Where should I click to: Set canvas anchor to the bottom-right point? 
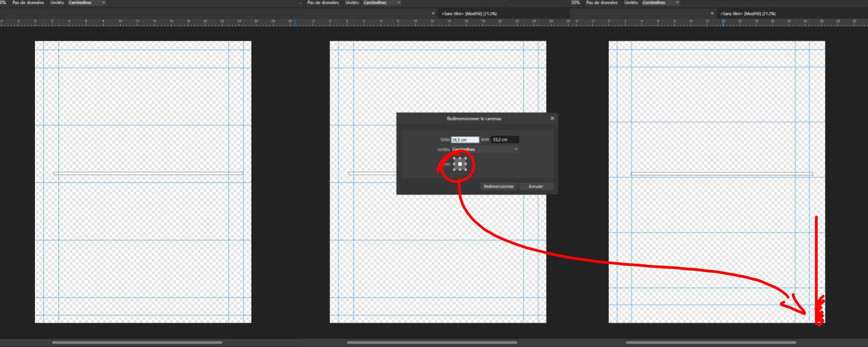point(465,169)
